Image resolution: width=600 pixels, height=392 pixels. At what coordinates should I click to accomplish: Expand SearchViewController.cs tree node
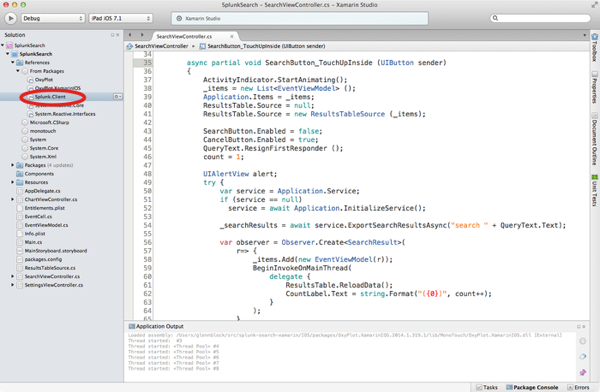13,276
